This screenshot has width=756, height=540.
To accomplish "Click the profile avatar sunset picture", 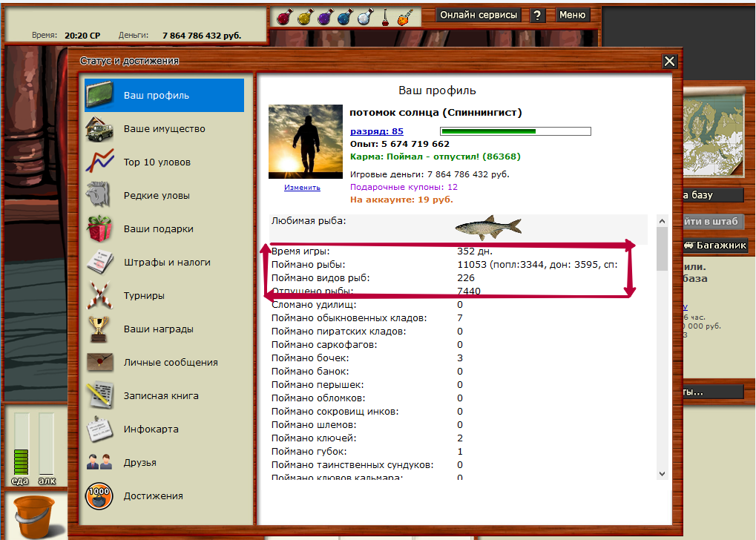I will click(305, 142).
